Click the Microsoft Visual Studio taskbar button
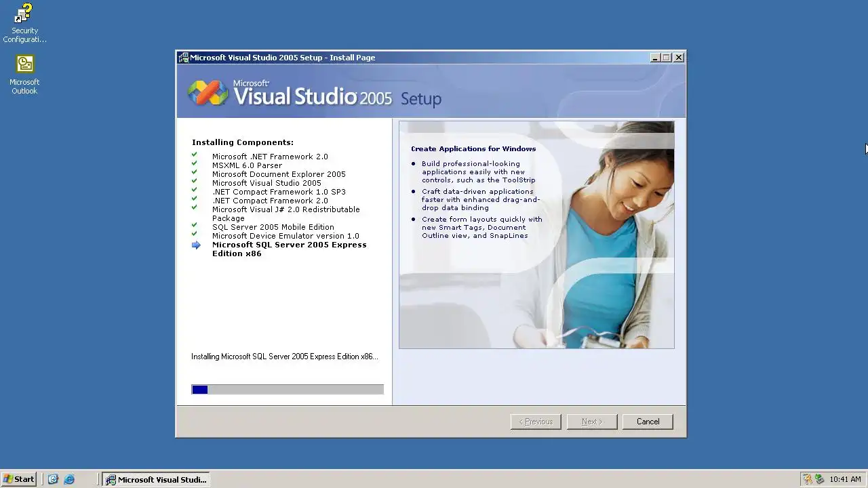Viewport: 868px width, 488px height. click(156, 479)
